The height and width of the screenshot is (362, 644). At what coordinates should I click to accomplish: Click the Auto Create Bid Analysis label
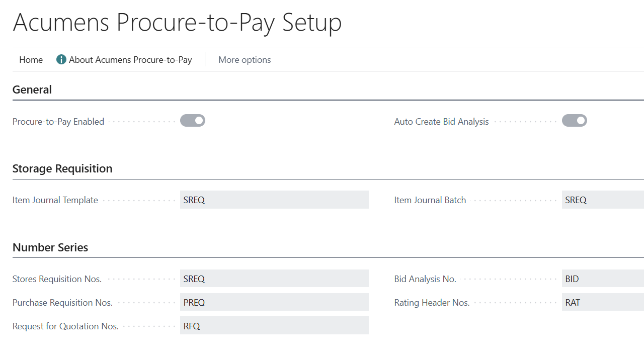pyautogui.click(x=441, y=121)
